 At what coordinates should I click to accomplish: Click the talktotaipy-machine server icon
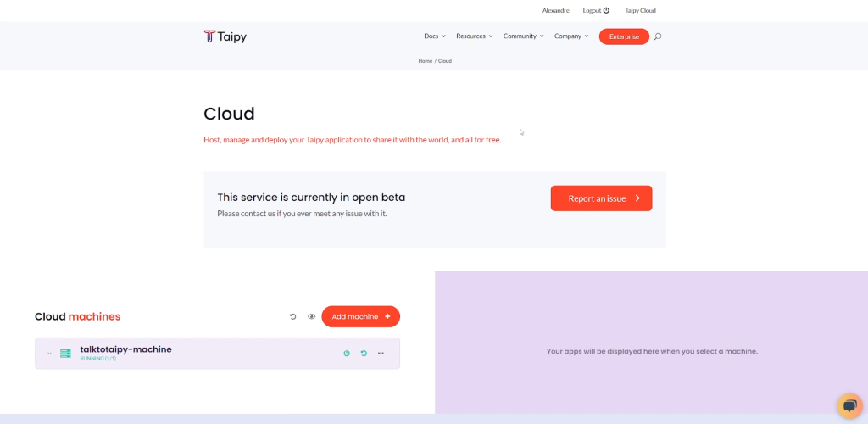(66, 353)
